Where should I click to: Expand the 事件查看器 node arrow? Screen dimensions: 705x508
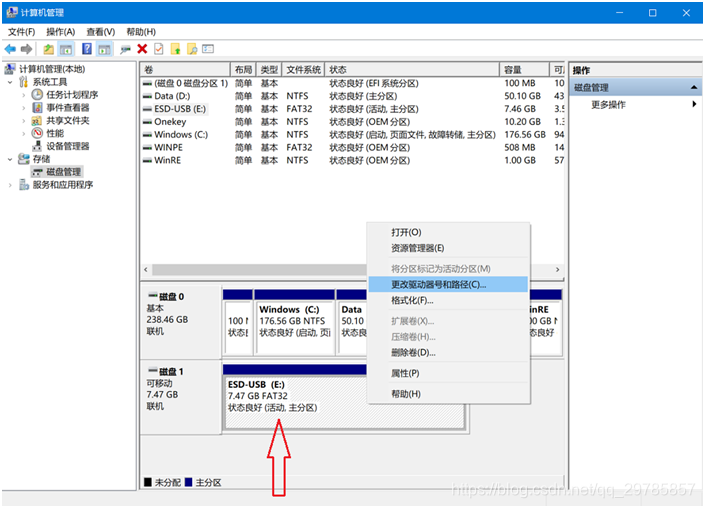click(x=24, y=108)
